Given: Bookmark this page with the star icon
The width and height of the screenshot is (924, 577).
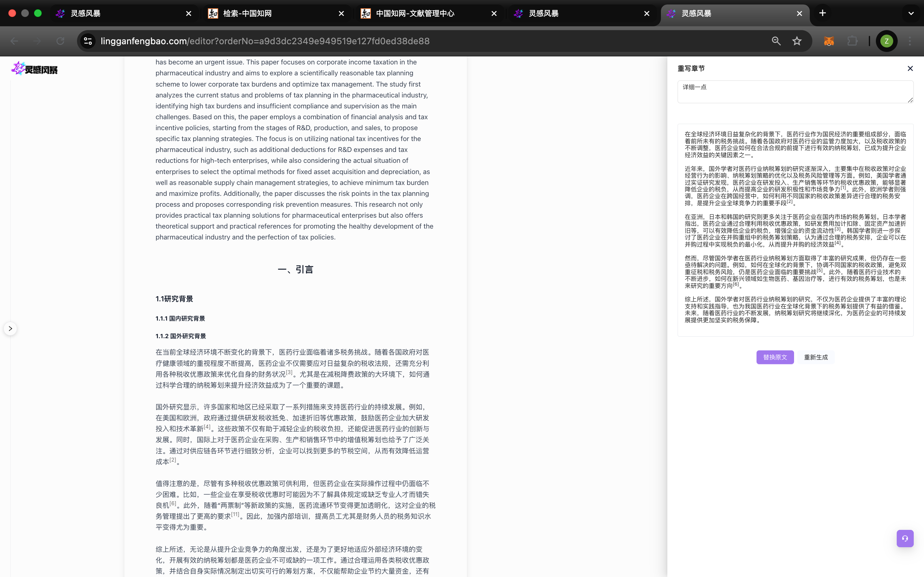Looking at the screenshot, I should coord(797,41).
